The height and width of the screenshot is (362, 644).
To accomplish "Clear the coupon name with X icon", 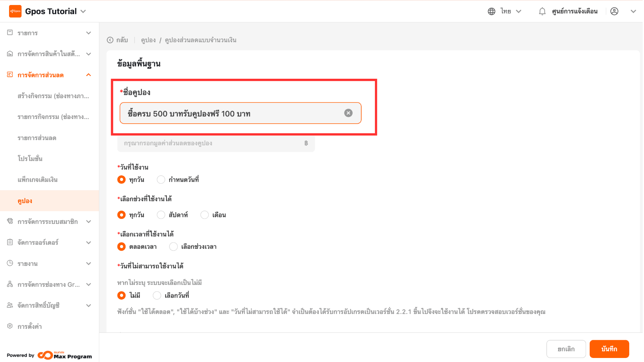I will [348, 113].
